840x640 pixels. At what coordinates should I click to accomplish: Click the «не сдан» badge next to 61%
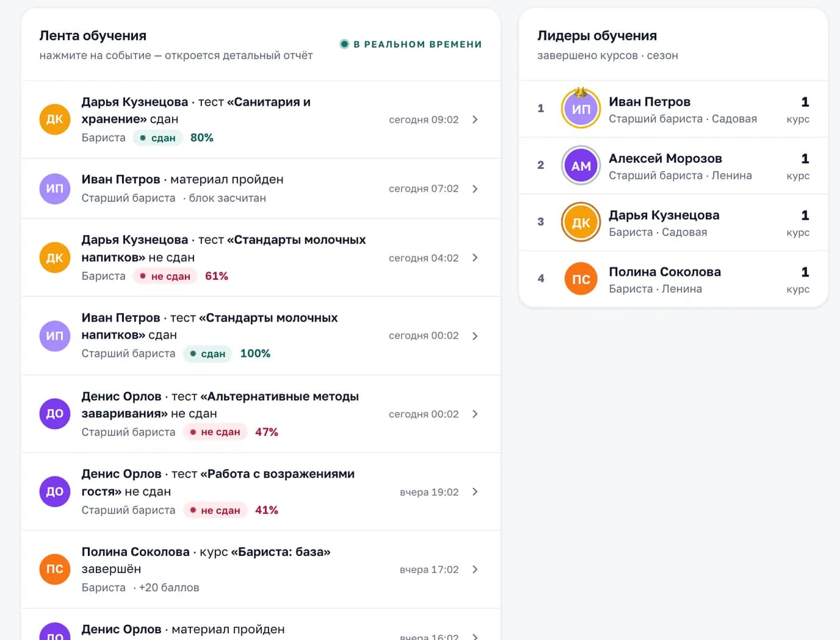point(165,276)
